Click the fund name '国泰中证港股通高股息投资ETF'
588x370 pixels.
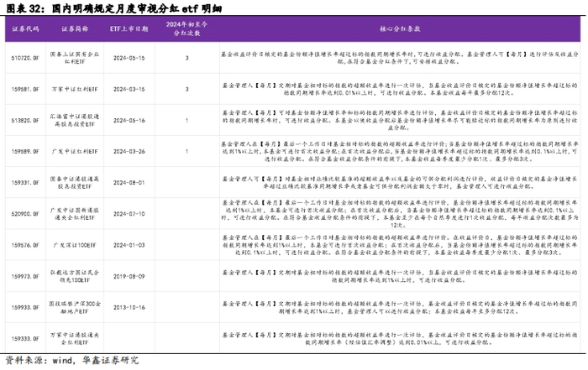75,182
